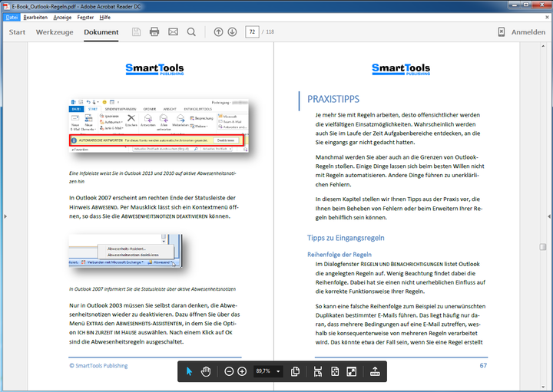Image resolution: width=553 pixels, height=392 pixels.
Task: Click the PRAXISTIPPS heading
Action: click(x=333, y=99)
